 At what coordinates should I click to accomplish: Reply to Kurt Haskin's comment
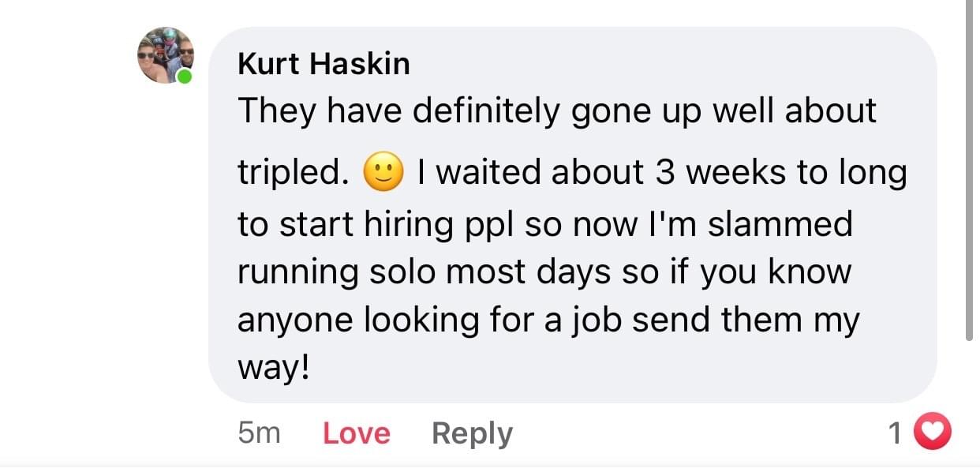472,433
